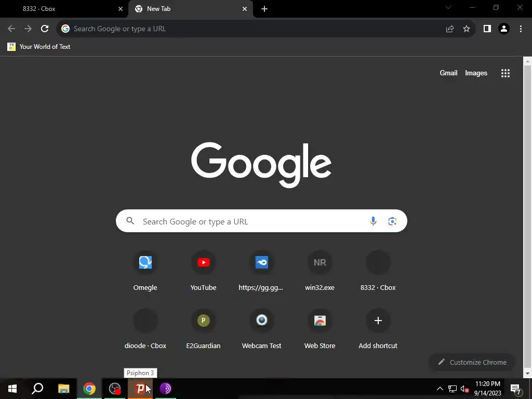The height and width of the screenshot is (399, 532).
Task: Select the New Tab tab
Action: (190, 9)
